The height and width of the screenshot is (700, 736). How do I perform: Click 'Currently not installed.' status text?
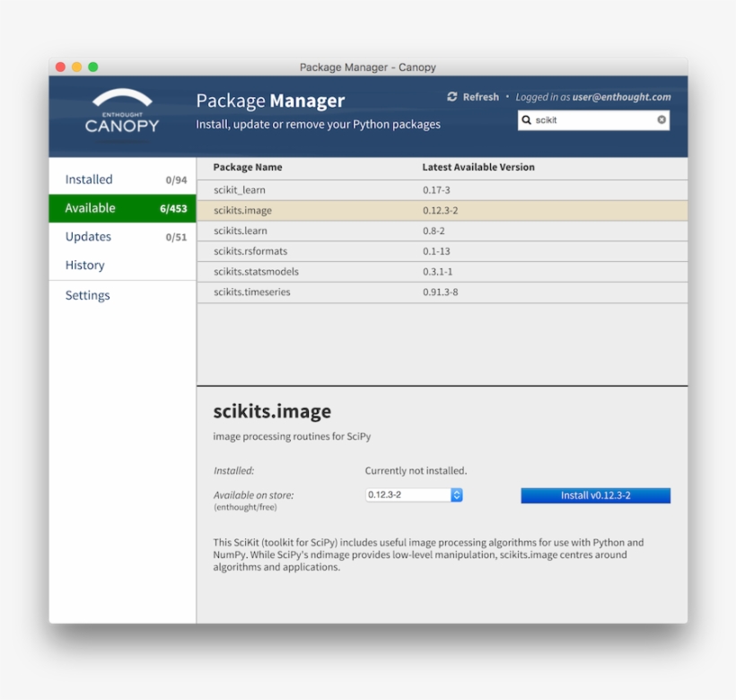pos(416,470)
